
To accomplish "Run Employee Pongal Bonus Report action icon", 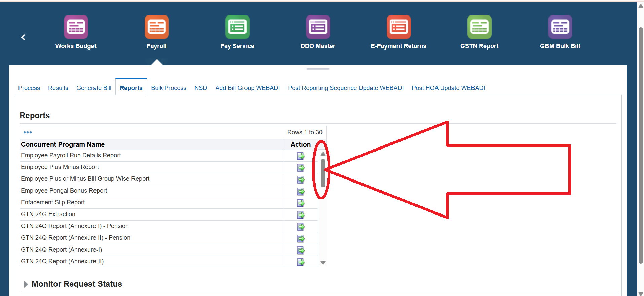I will 301,191.
